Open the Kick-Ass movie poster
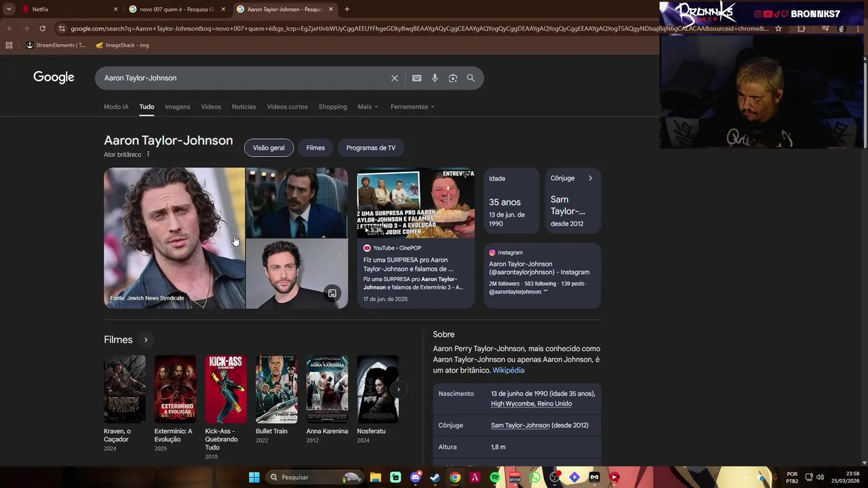 click(x=226, y=389)
